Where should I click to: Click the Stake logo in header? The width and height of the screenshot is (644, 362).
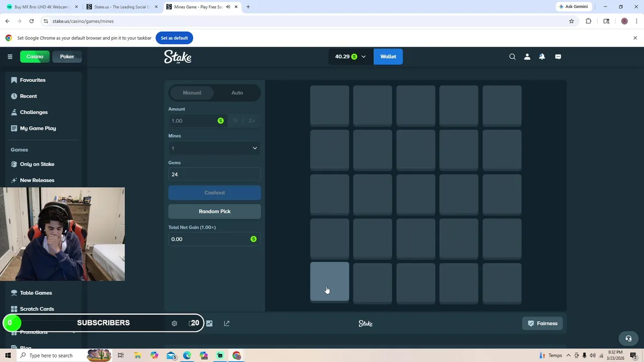tap(178, 57)
